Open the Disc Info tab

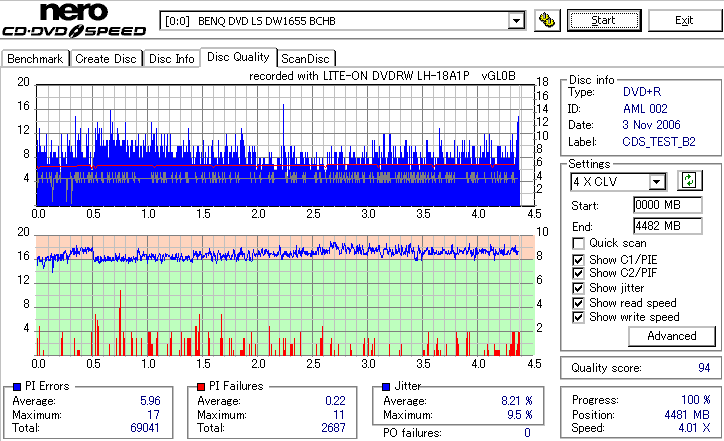pyautogui.click(x=171, y=59)
